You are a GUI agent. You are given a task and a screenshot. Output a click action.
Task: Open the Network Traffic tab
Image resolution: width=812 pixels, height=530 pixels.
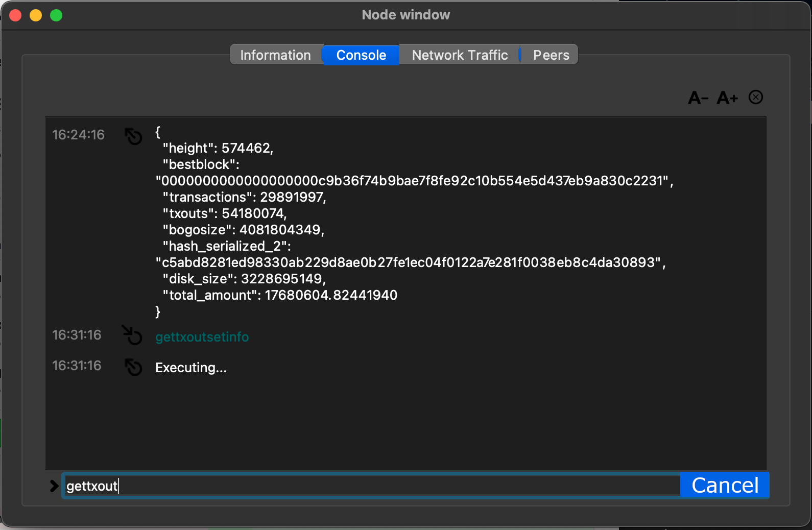(x=460, y=55)
